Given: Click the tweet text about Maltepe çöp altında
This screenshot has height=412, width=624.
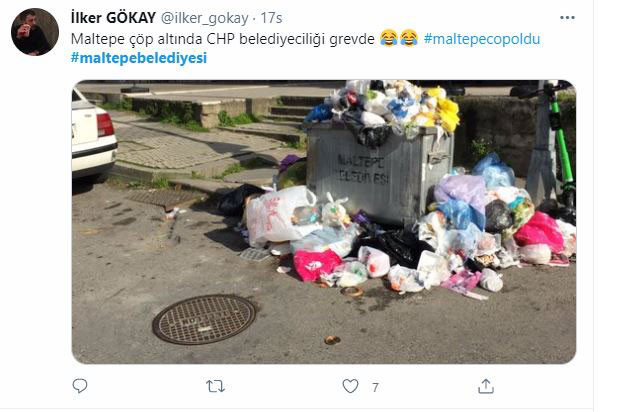Looking at the screenshot, I should (223, 39).
